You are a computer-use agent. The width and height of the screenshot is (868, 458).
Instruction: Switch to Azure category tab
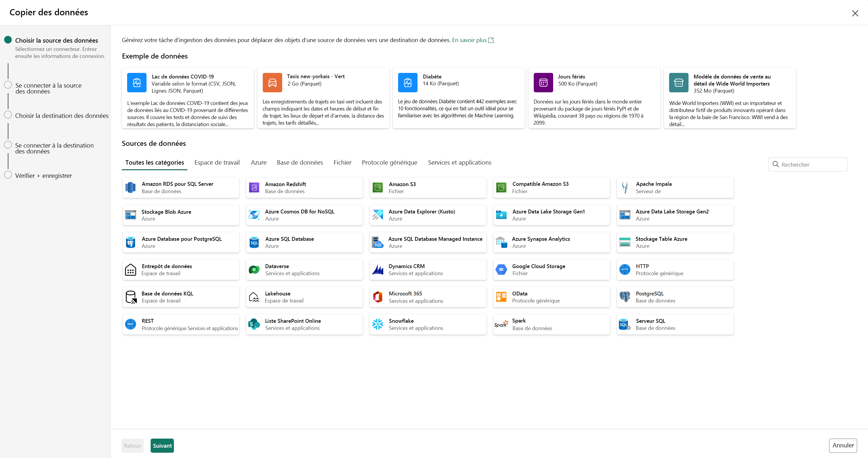[258, 162]
